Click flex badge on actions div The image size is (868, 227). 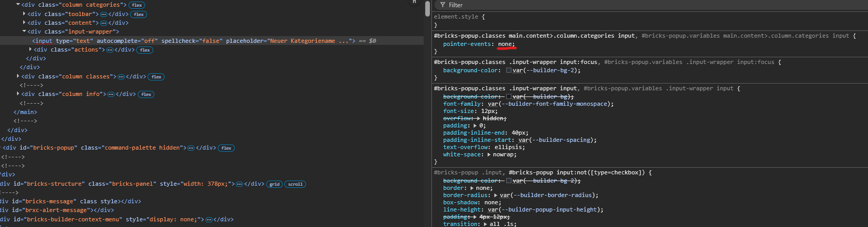tap(145, 50)
